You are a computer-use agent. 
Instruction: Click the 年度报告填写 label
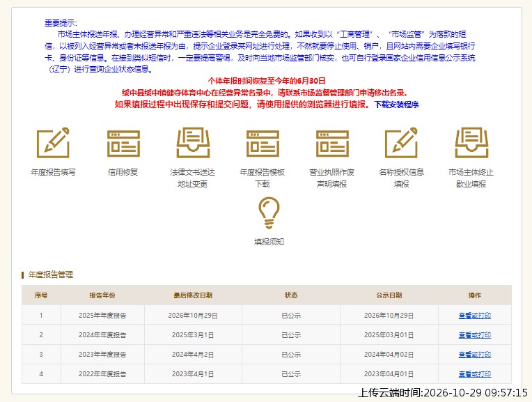53,172
